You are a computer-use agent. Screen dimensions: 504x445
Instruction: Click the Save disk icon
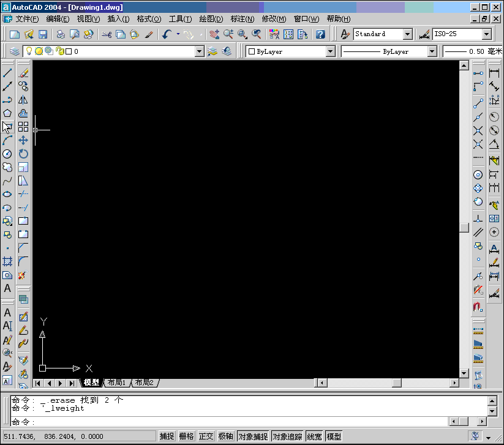click(x=42, y=34)
